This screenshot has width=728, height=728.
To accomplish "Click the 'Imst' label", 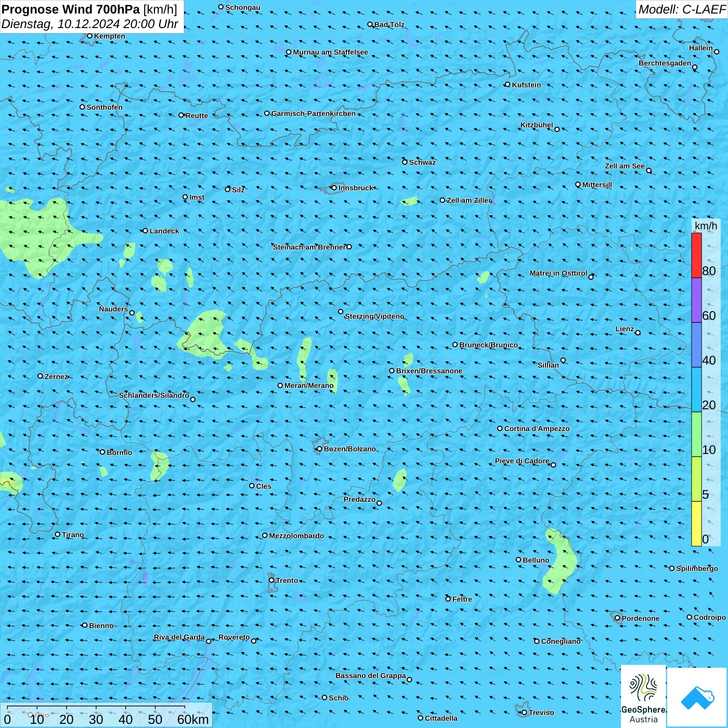I will tap(197, 197).
